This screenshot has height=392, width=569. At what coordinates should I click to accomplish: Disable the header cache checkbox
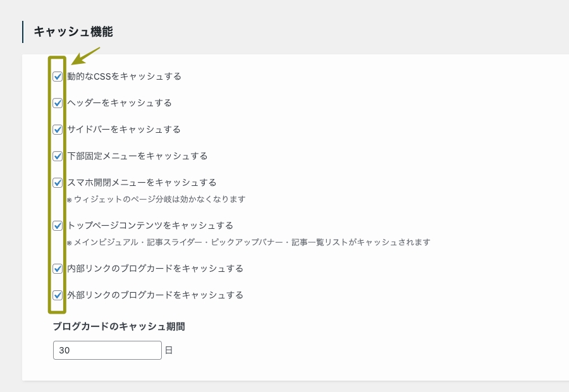click(x=58, y=102)
